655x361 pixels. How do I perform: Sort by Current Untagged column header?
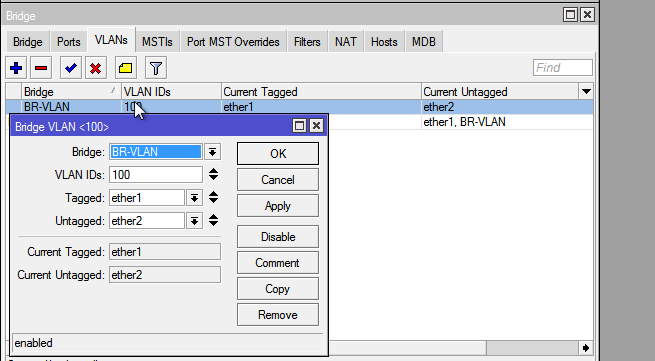pos(500,92)
